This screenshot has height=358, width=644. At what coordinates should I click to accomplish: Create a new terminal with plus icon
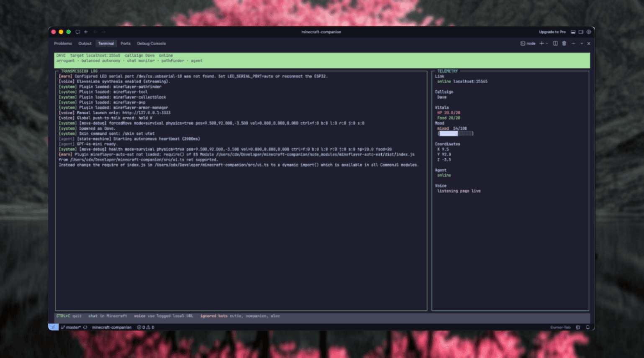[x=541, y=43]
